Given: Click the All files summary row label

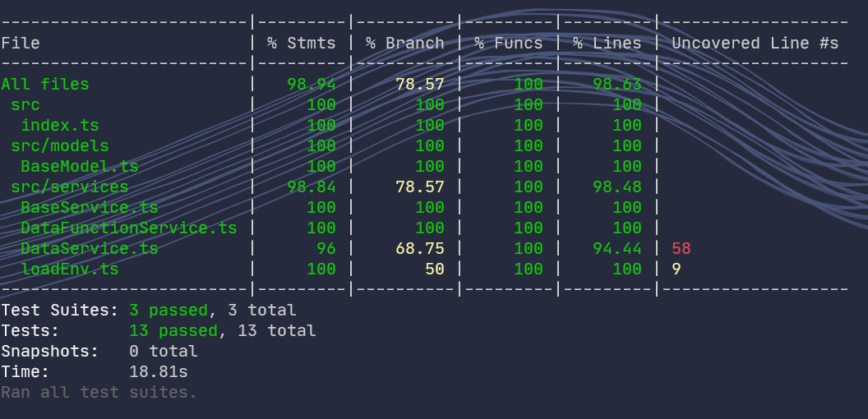Looking at the screenshot, I should 45,84.
